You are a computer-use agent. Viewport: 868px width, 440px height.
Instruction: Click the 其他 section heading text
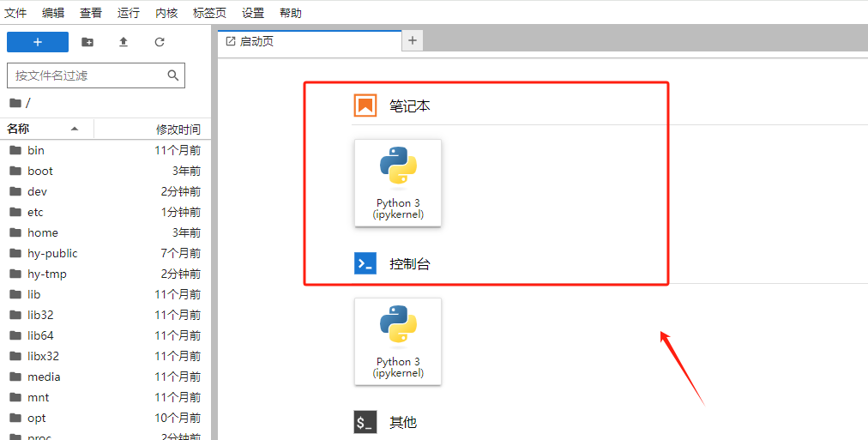[403, 422]
